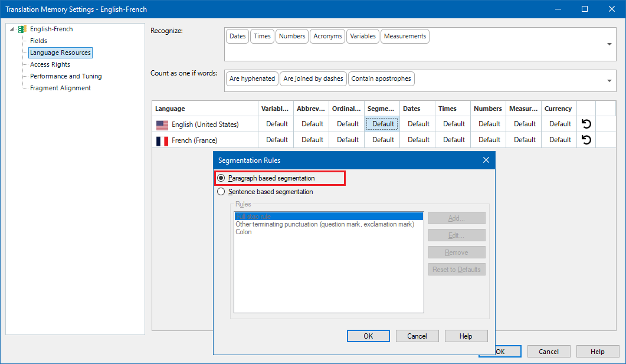
Task: Click the Language column header
Action: click(205, 109)
